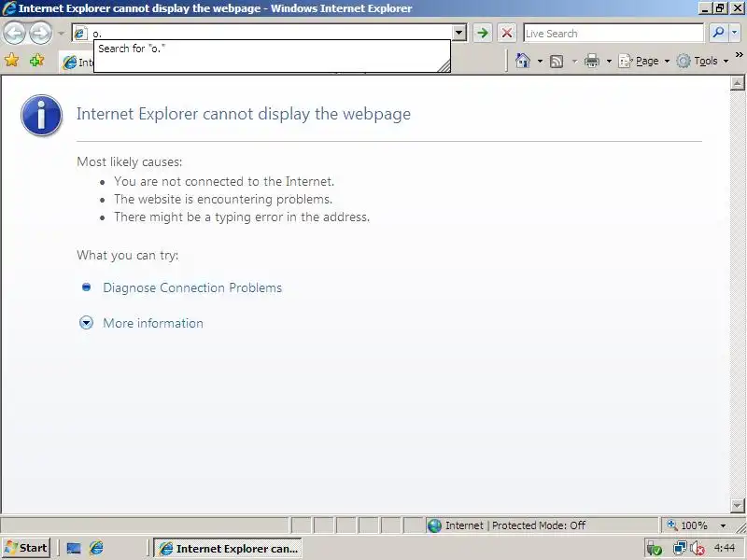
Task: Click the red Stop loading button
Action: (507, 33)
